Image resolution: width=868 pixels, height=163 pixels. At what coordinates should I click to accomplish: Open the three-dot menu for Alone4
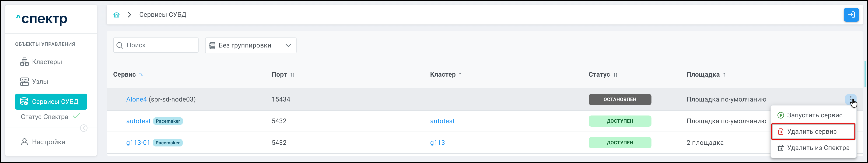[x=850, y=99]
